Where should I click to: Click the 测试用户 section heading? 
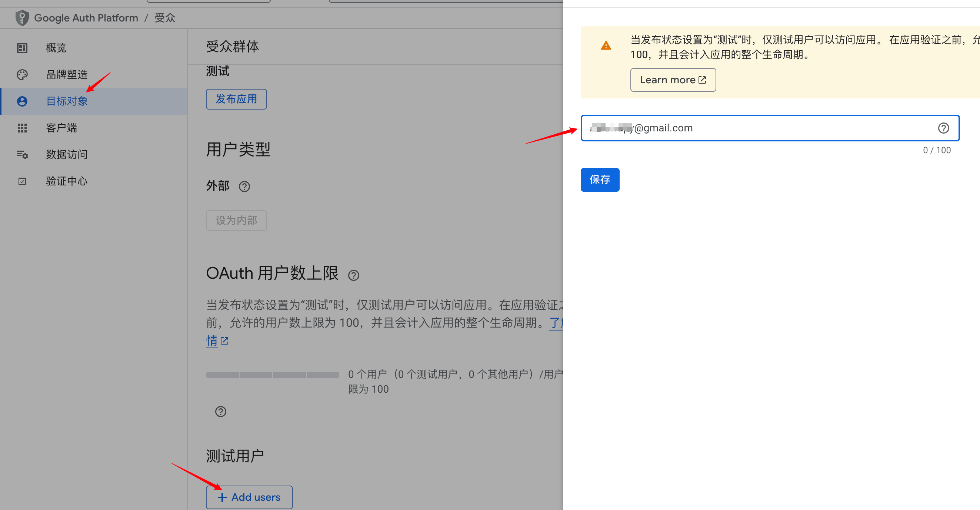tap(235, 456)
